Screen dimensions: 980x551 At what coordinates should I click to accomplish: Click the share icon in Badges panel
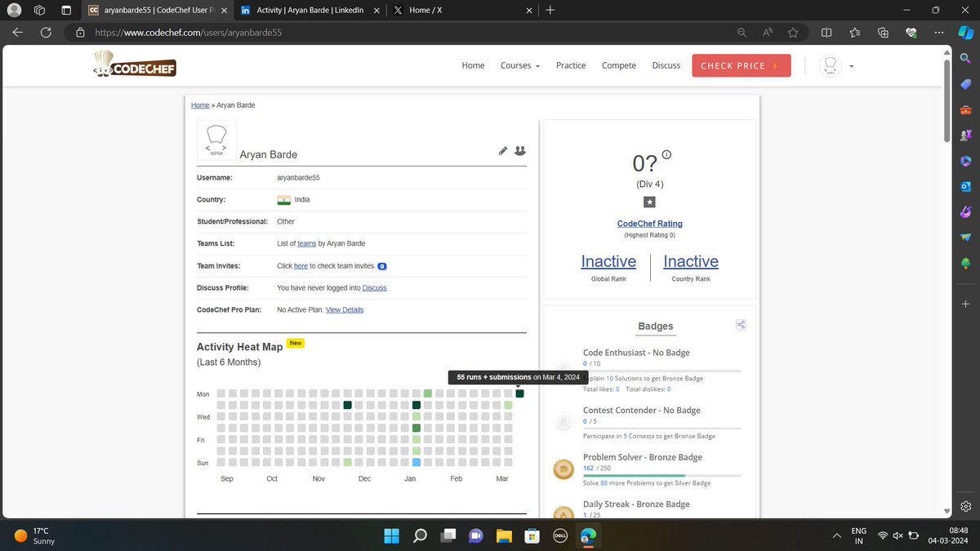tap(741, 325)
